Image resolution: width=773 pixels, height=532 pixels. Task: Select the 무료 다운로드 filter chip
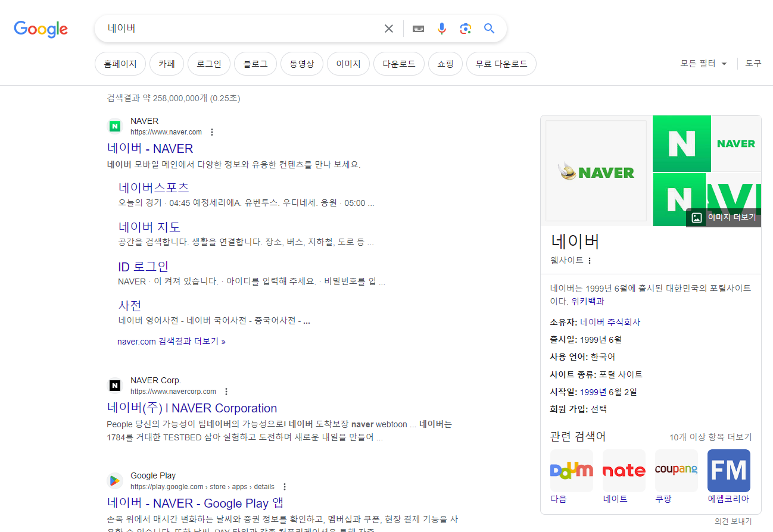tap(501, 64)
